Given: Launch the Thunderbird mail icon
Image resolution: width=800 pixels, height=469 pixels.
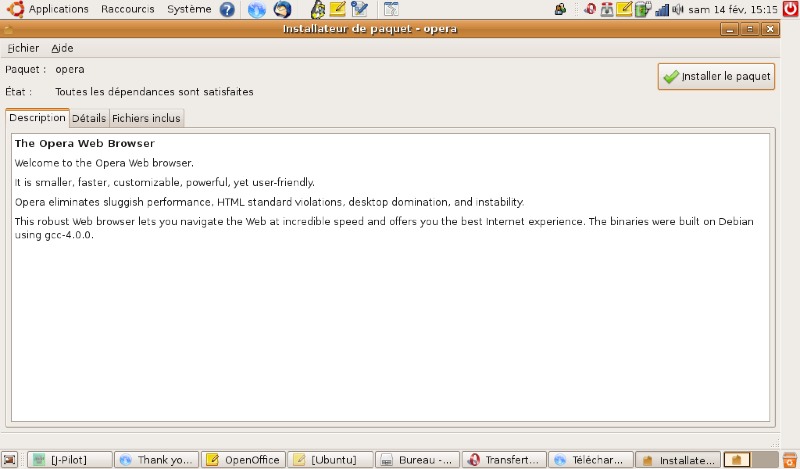Looking at the screenshot, I should [x=282, y=10].
